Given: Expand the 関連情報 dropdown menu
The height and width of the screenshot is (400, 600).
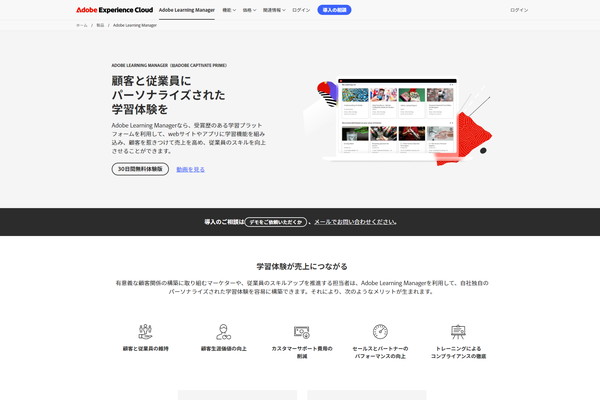Looking at the screenshot, I should pos(274,10).
